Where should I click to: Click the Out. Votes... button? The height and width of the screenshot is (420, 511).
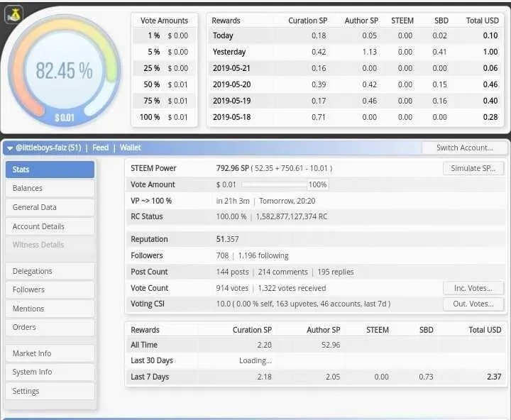click(473, 304)
